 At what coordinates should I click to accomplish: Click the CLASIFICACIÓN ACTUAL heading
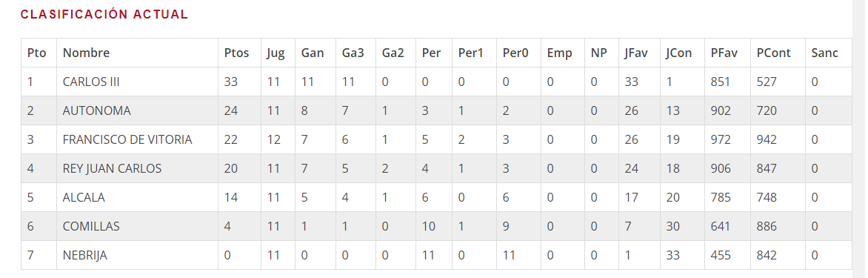click(x=104, y=15)
